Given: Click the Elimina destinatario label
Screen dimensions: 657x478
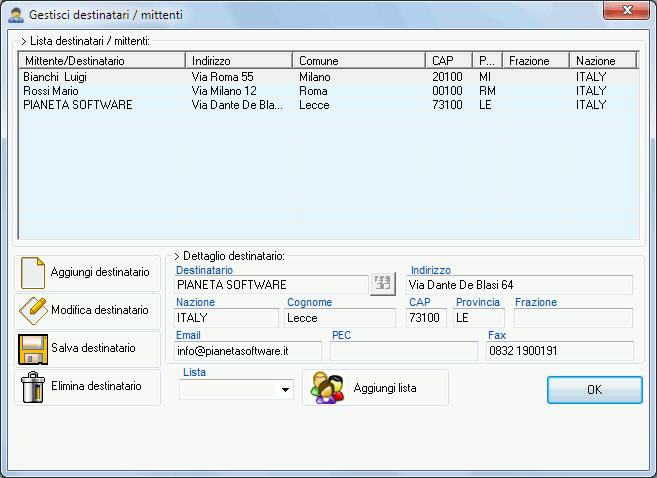Looking at the screenshot, I should pyautogui.click(x=96, y=386).
